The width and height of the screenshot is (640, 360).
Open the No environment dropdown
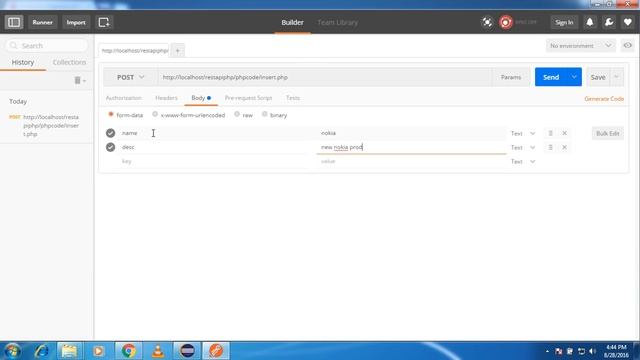click(580, 45)
